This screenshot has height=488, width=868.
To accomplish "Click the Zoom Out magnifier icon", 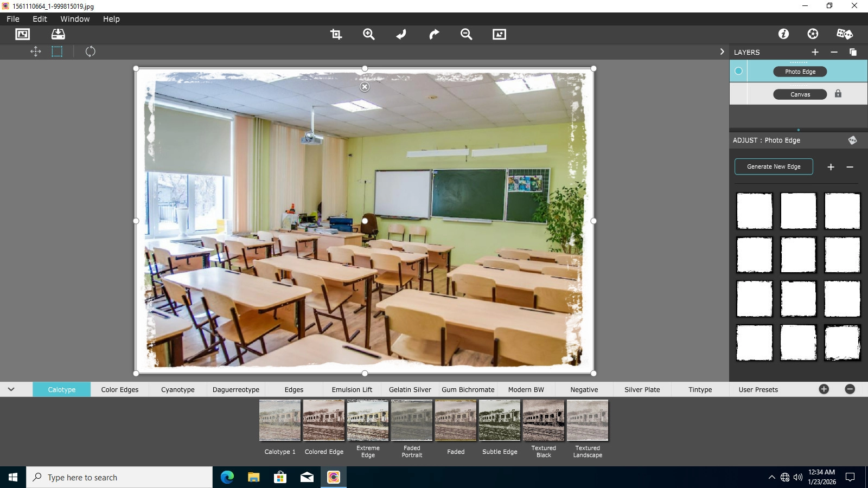I will pos(467,34).
